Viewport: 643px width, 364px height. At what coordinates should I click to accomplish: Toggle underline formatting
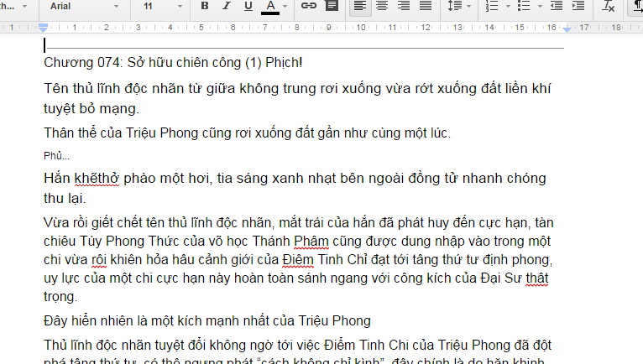point(248,7)
